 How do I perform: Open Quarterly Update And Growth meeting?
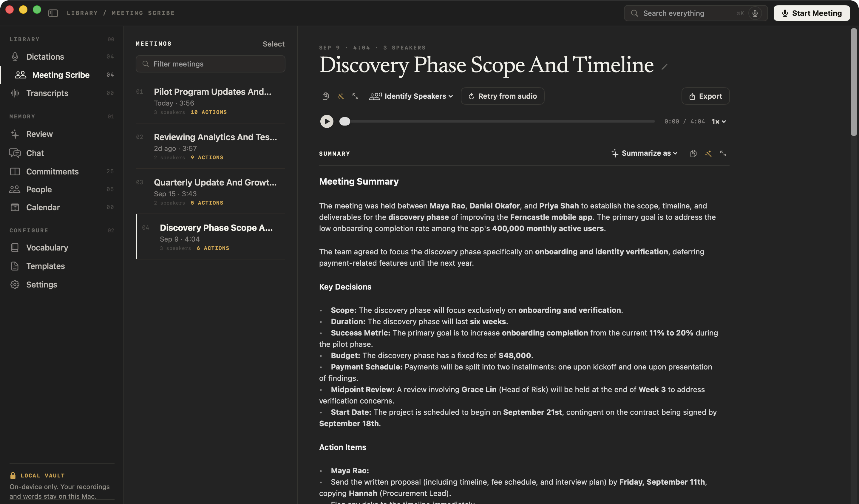tap(210, 191)
